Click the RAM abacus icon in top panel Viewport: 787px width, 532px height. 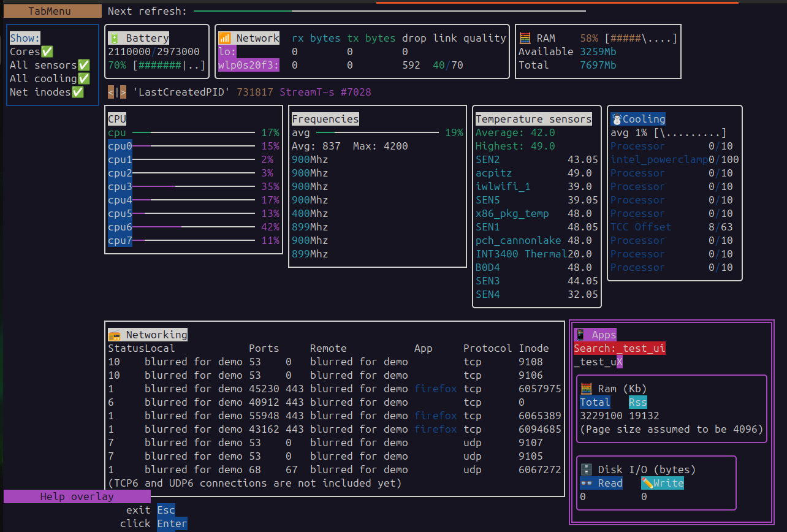tap(525, 38)
